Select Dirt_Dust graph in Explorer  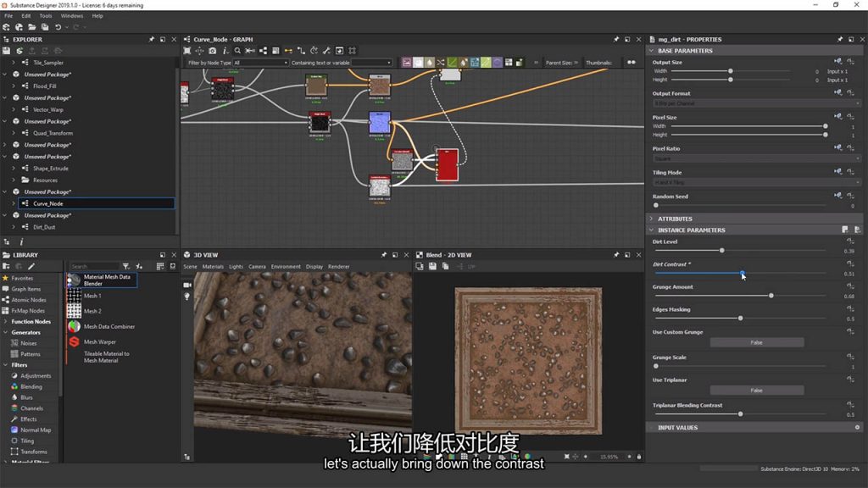44,227
